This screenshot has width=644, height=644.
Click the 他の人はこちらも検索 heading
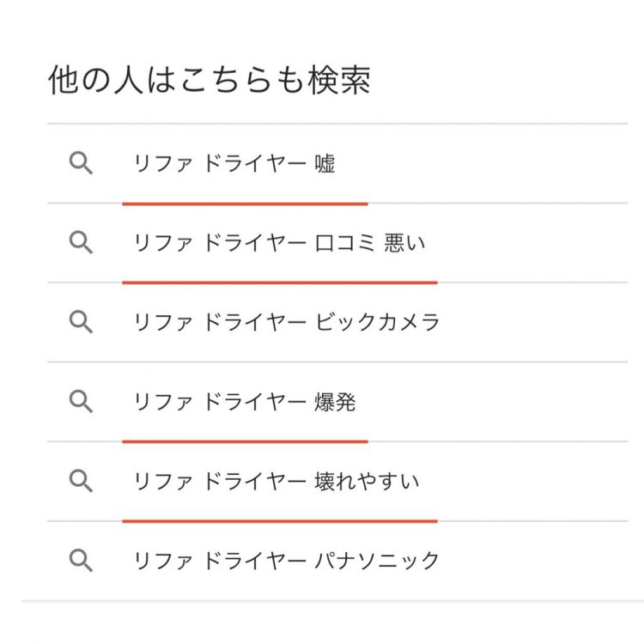pyautogui.click(x=210, y=80)
